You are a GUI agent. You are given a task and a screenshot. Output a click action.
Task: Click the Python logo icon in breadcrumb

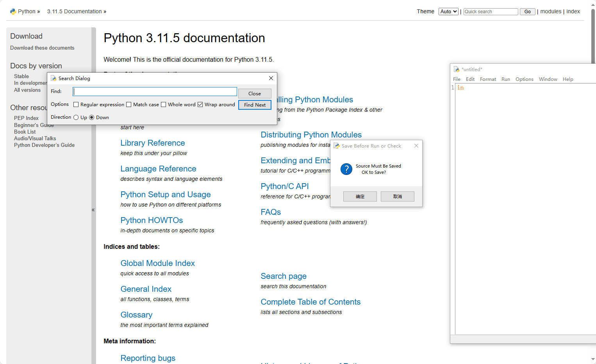tap(13, 11)
